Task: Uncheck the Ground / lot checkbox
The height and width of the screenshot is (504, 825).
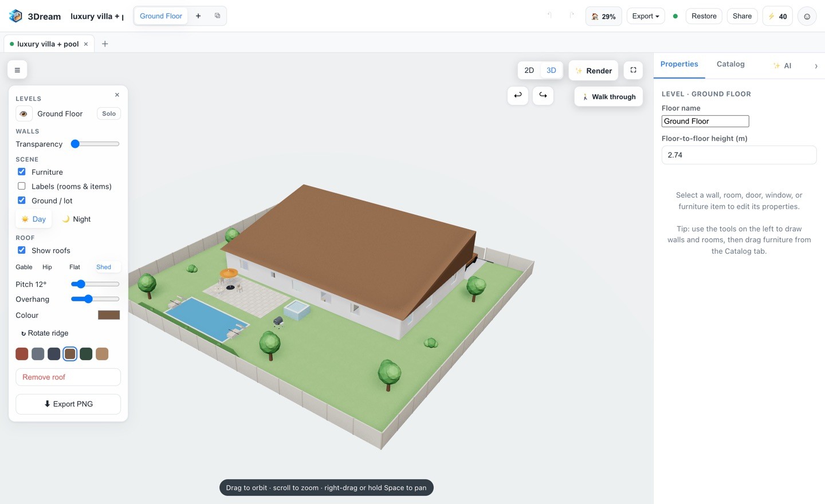Action: tap(22, 200)
